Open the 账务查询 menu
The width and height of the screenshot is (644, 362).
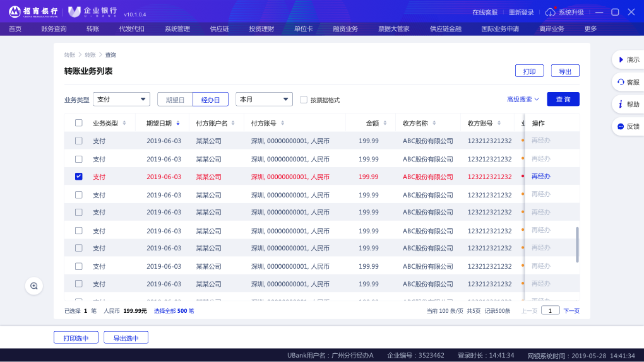[x=54, y=29]
